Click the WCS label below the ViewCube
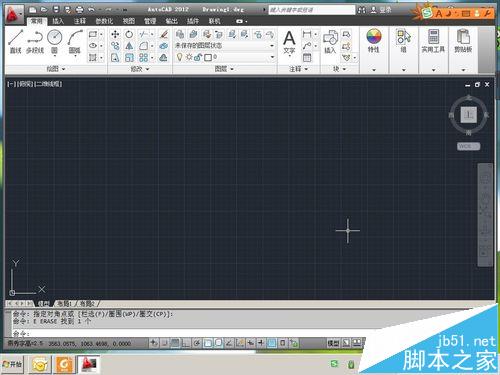500x375 pixels. pos(468,146)
